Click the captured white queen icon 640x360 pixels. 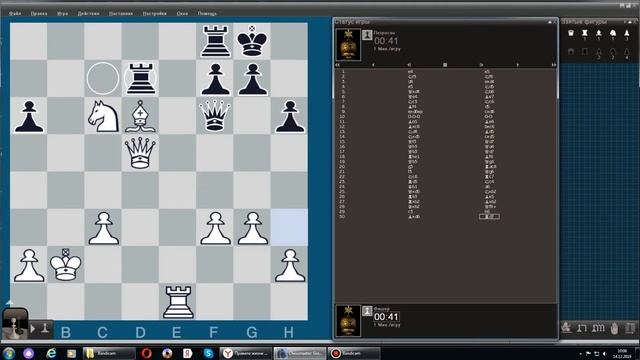(x=571, y=33)
